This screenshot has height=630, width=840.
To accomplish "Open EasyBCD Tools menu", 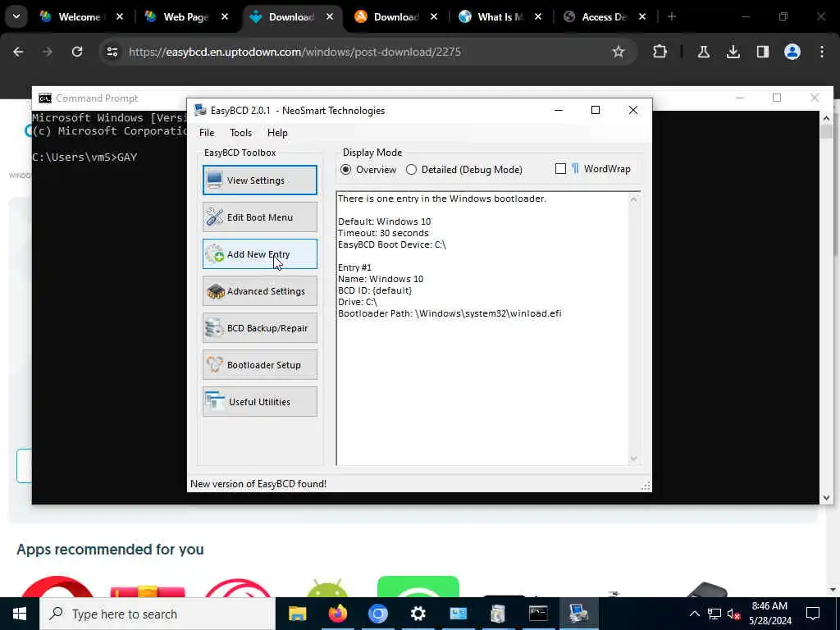I will click(x=240, y=133).
